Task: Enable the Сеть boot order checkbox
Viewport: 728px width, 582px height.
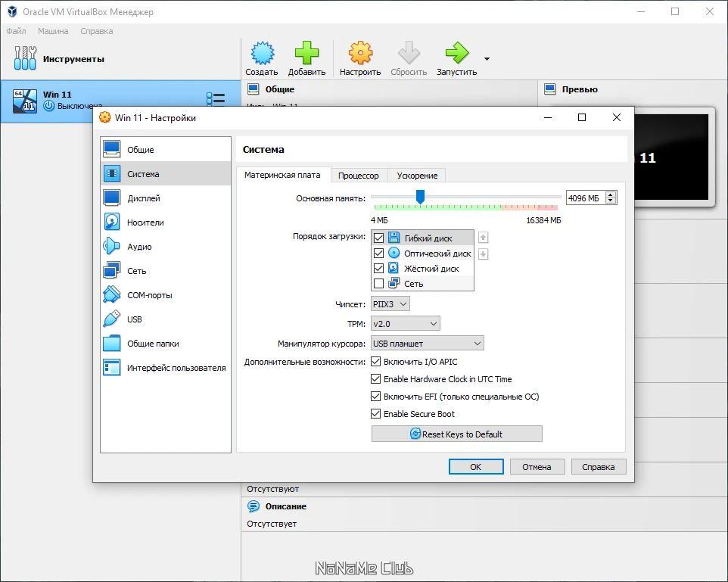Action: coord(378,283)
